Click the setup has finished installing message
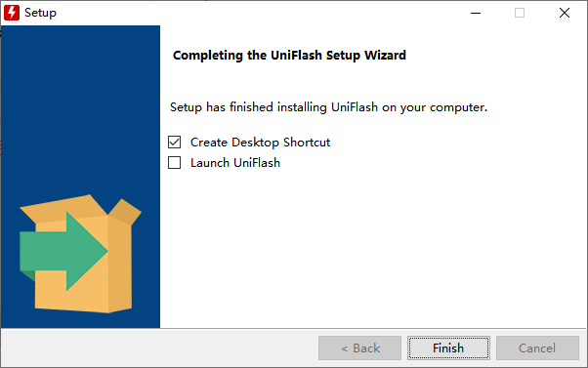The image size is (588, 368). (x=328, y=107)
